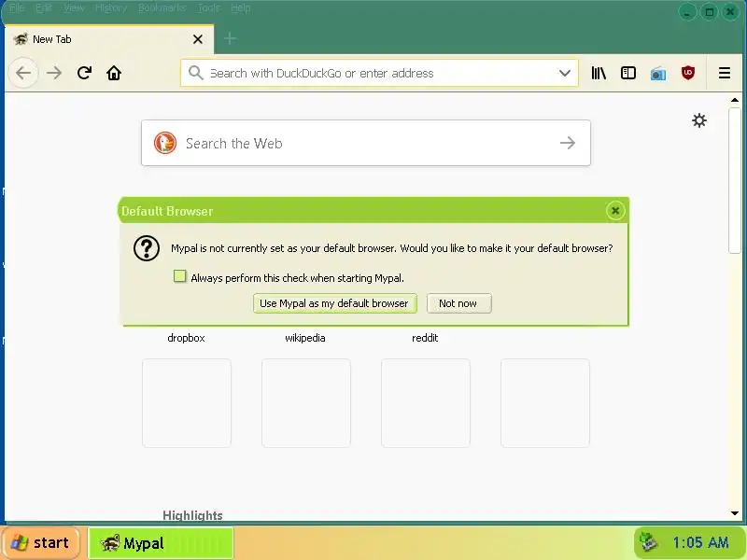This screenshot has height=560, width=747.
Task: Open the Windows start menu
Action: click(x=40, y=542)
